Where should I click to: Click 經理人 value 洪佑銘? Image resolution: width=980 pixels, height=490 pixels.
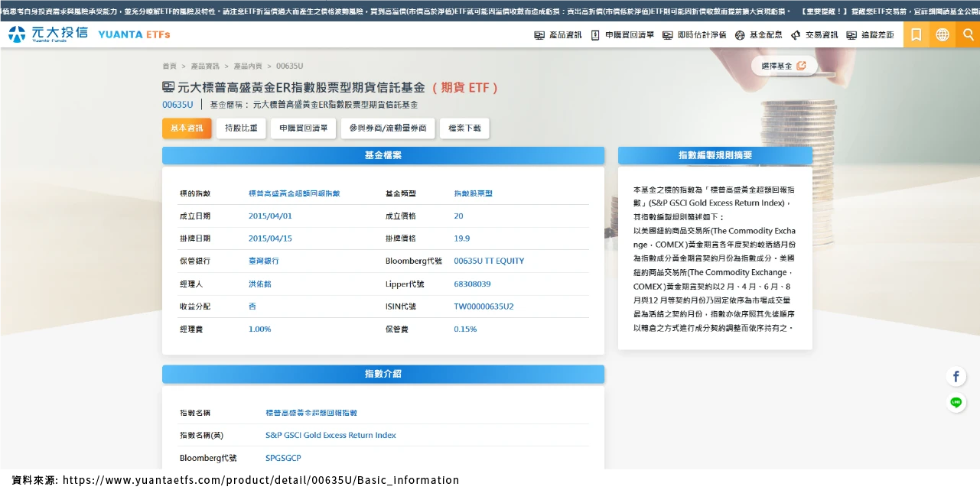tap(260, 284)
